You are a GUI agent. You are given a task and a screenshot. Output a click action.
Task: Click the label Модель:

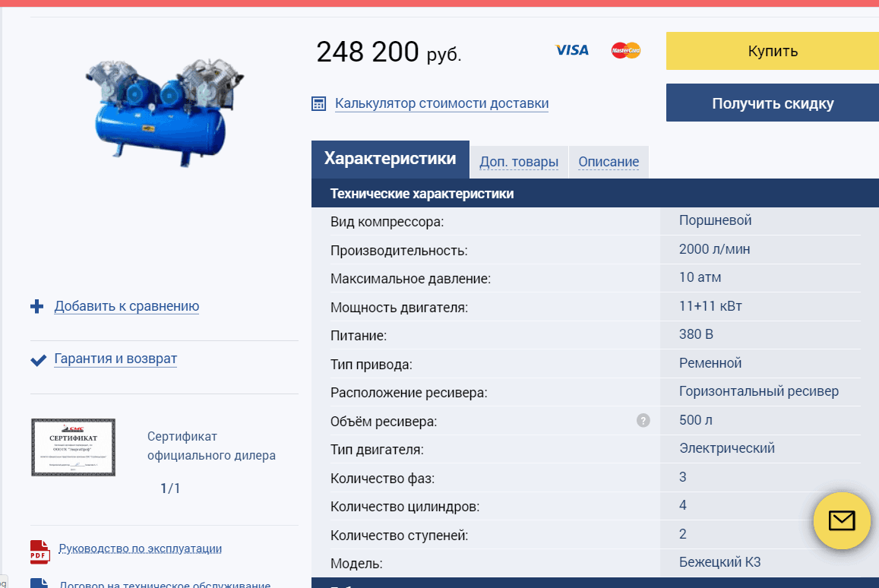pyautogui.click(x=356, y=564)
